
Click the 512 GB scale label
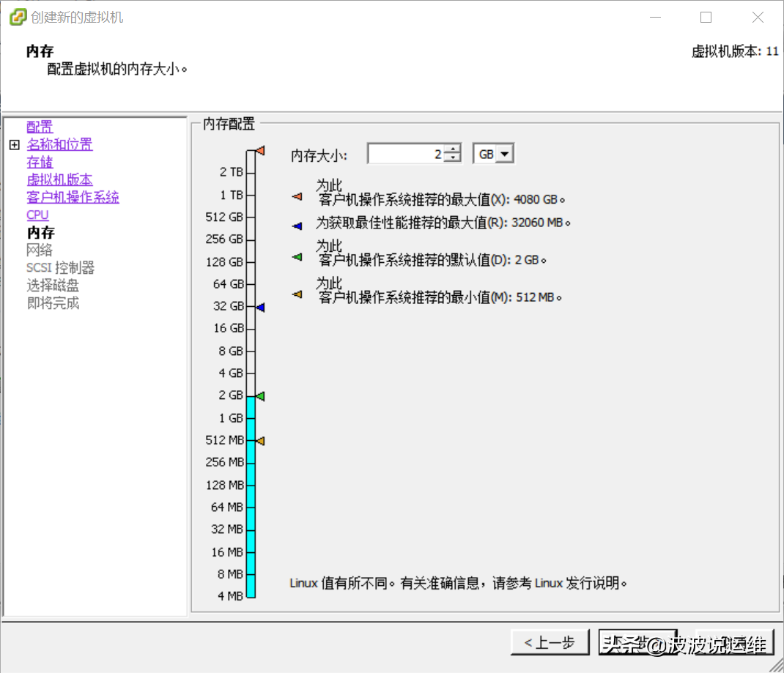(224, 217)
